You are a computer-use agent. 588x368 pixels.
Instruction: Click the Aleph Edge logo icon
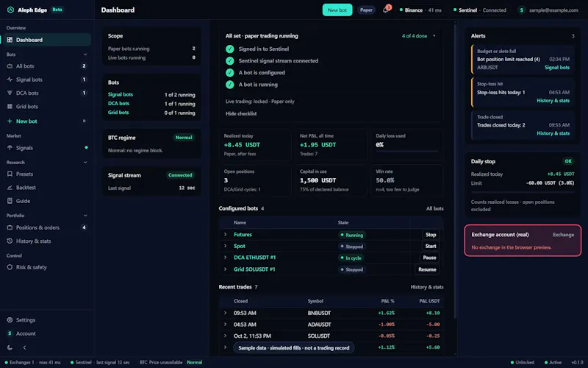[x=10, y=10]
